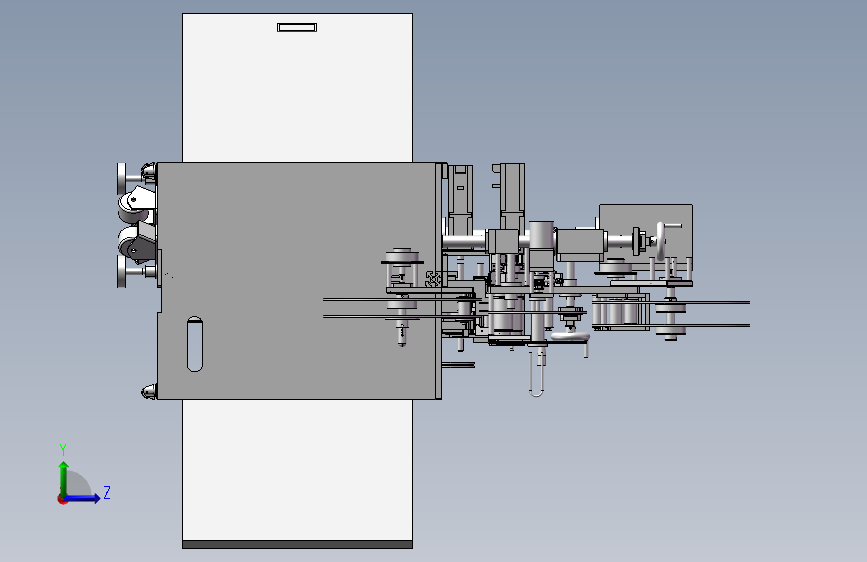The image size is (867, 562).
Task: Click the green Y axis arrow of triad
Action: (64, 478)
